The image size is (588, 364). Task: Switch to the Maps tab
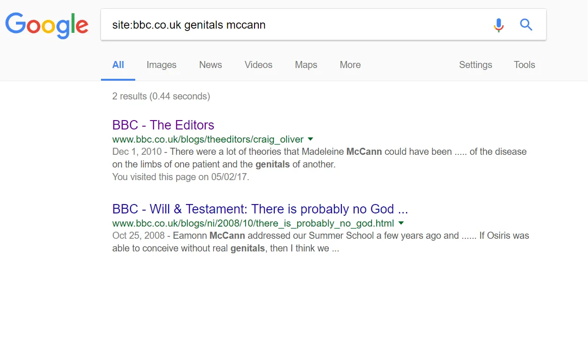306,65
